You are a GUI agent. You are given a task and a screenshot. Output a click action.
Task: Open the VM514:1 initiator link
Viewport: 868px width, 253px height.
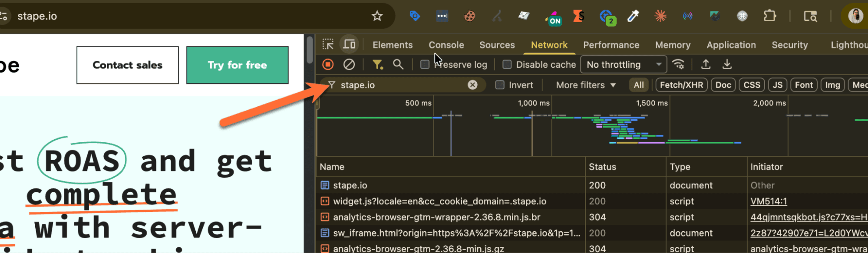[769, 201]
